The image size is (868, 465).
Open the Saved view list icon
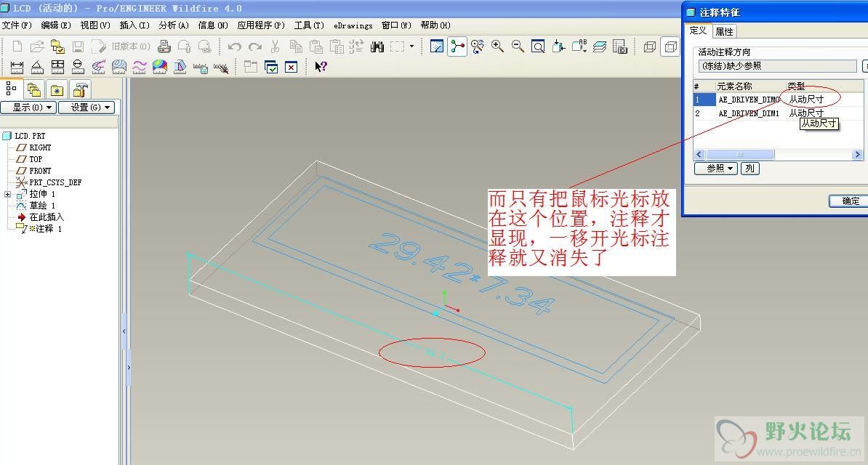(x=579, y=46)
